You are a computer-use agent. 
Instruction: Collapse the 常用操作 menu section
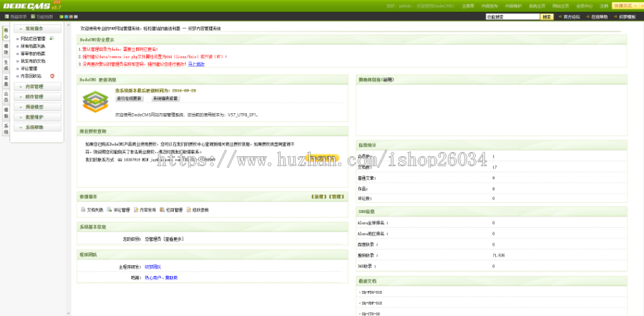point(37,29)
